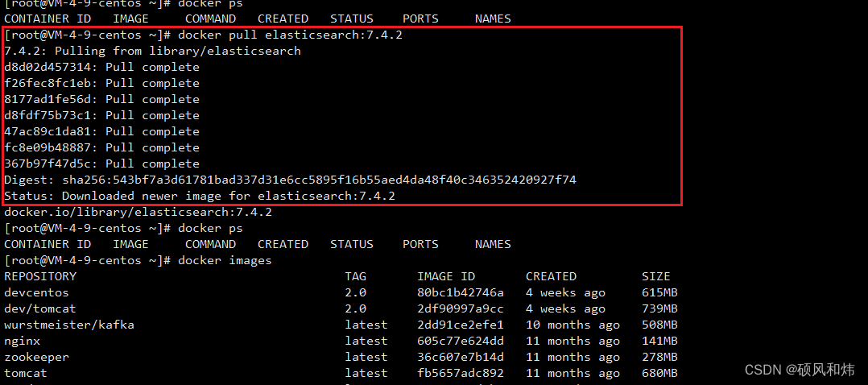This screenshot has height=385, width=868.
Task: Select the 'zookeeper' repository name
Action: tap(36, 356)
